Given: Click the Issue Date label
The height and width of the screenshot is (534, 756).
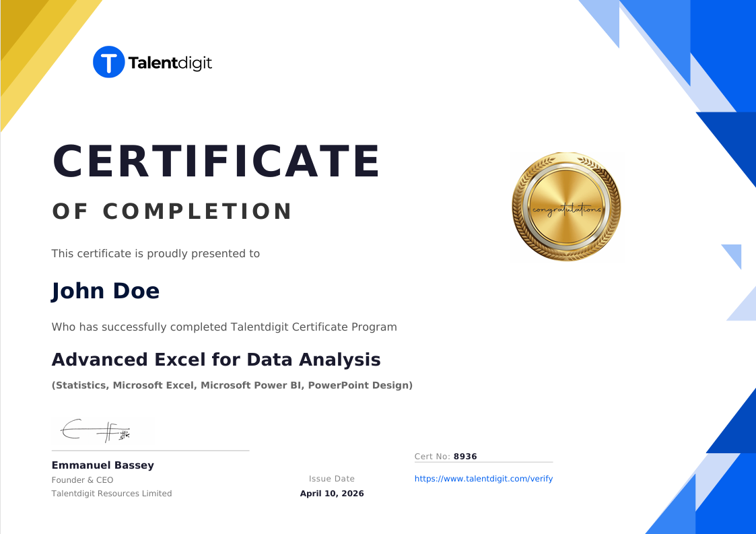Looking at the screenshot, I should point(332,479).
